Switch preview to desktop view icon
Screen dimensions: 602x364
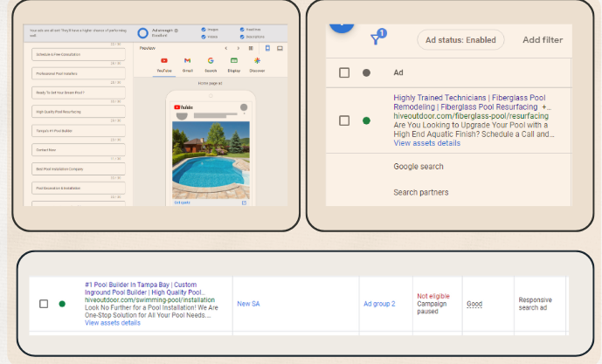pos(280,48)
